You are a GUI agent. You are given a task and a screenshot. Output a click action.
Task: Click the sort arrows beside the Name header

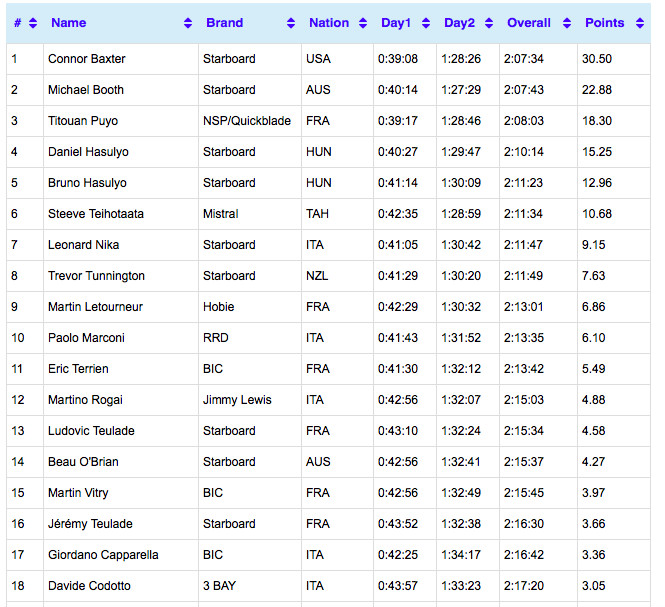(188, 23)
